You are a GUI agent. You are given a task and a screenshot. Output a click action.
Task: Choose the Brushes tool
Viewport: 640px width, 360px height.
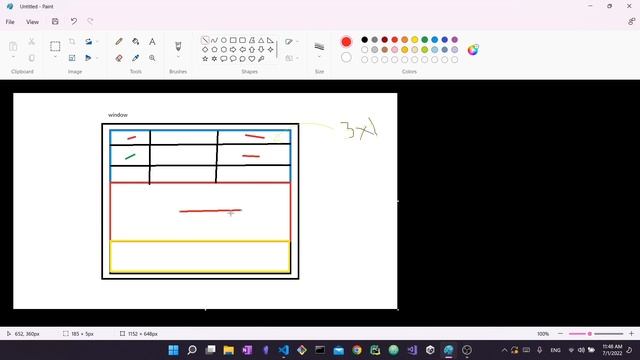178,46
